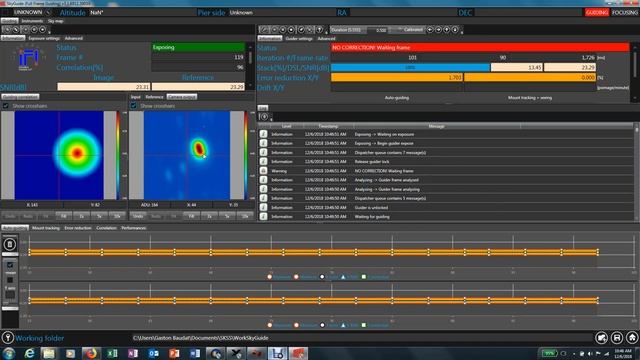This screenshot has height=360, width=640.
Task: Toggle the GUIDING mode button
Action: click(596, 13)
